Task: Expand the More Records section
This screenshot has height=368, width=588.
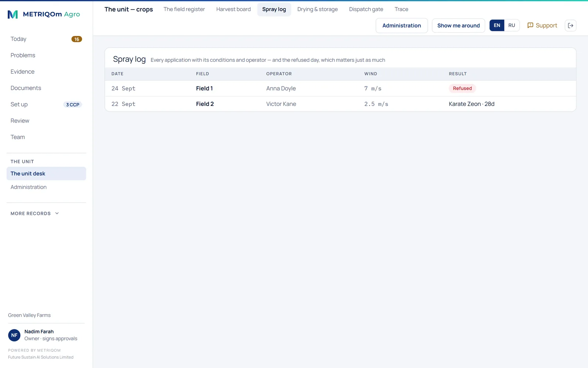Action: pos(35,213)
